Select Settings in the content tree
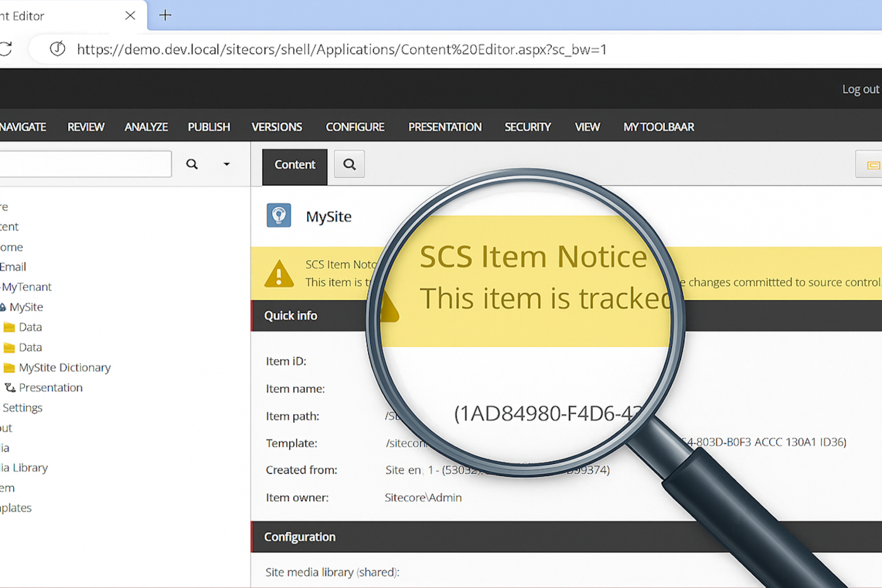This screenshot has height=588, width=882. pos(22,408)
